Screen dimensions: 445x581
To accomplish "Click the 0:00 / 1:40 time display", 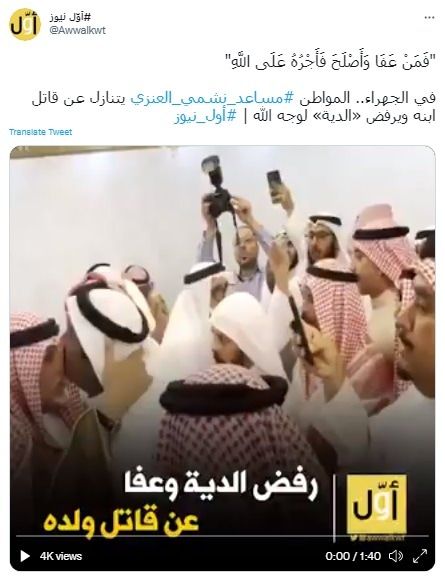I will click(x=353, y=556).
